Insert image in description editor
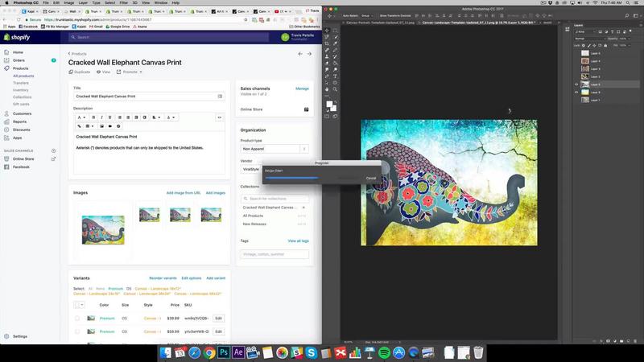The width and height of the screenshot is (644, 362). pos(102,126)
